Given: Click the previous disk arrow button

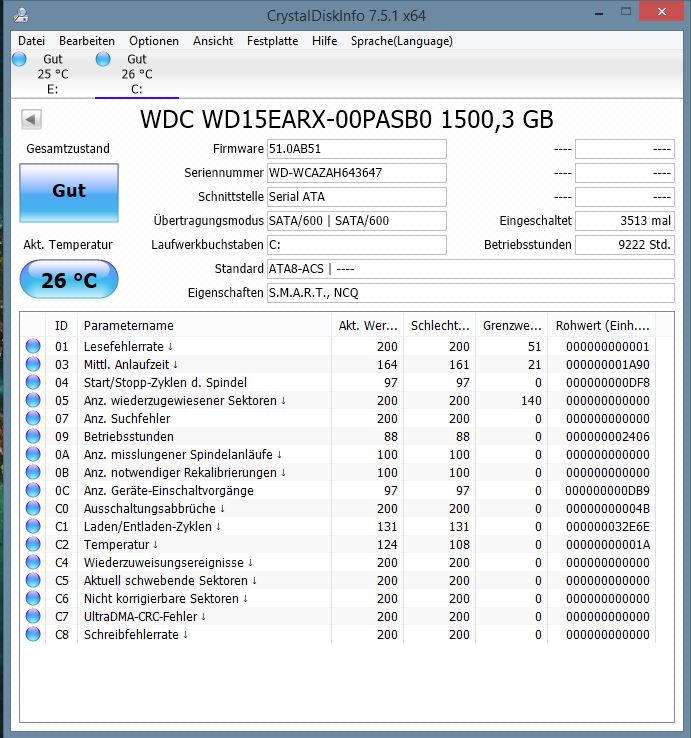Looking at the screenshot, I should 31,119.
